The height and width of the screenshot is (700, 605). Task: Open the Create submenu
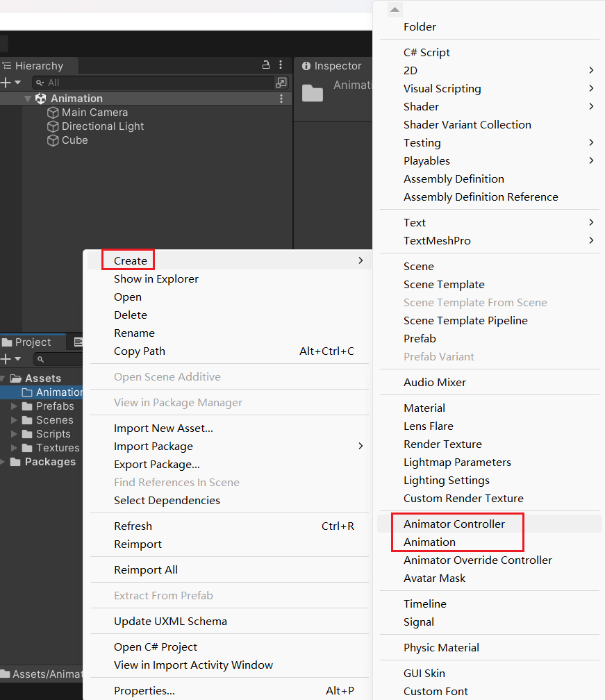(x=229, y=260)
